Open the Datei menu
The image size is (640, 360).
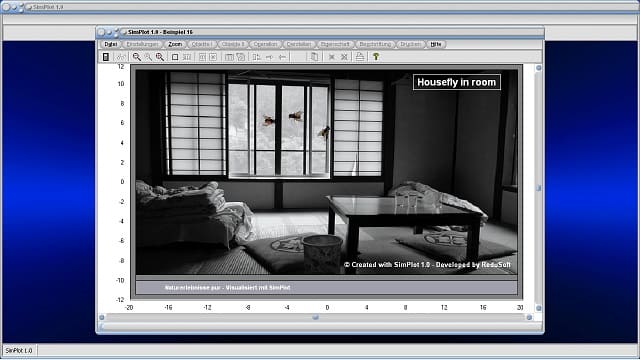pyautogui.click(x=111, y=44)
